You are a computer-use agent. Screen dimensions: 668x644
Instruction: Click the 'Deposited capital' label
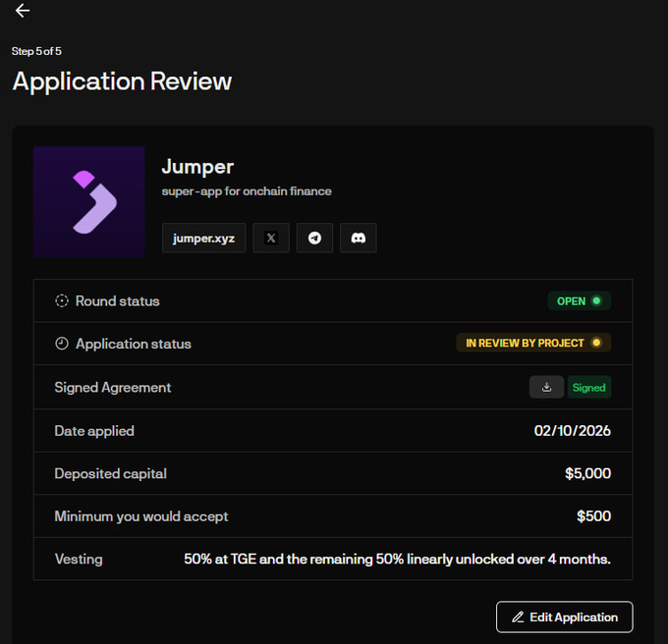pos(111,474)
